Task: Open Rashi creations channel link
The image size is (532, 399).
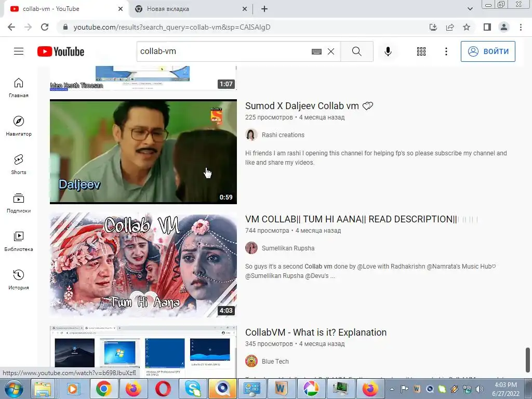Action: click(283, 135)
